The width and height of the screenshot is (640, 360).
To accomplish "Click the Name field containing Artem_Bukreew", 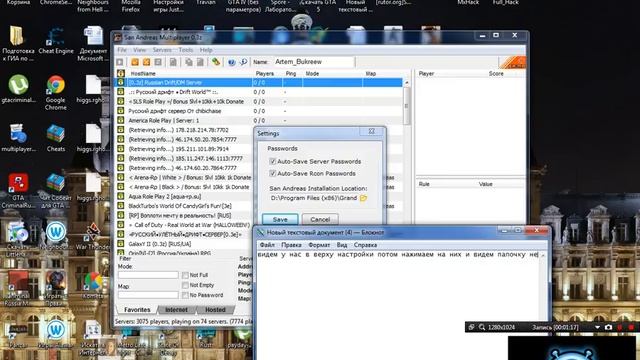I will coord(313,62).
